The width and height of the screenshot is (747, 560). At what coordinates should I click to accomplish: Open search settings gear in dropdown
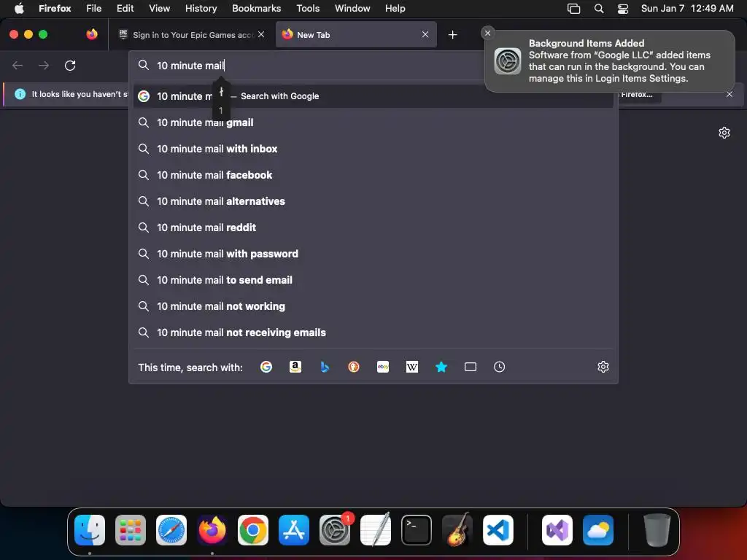[x=603, y=367]
